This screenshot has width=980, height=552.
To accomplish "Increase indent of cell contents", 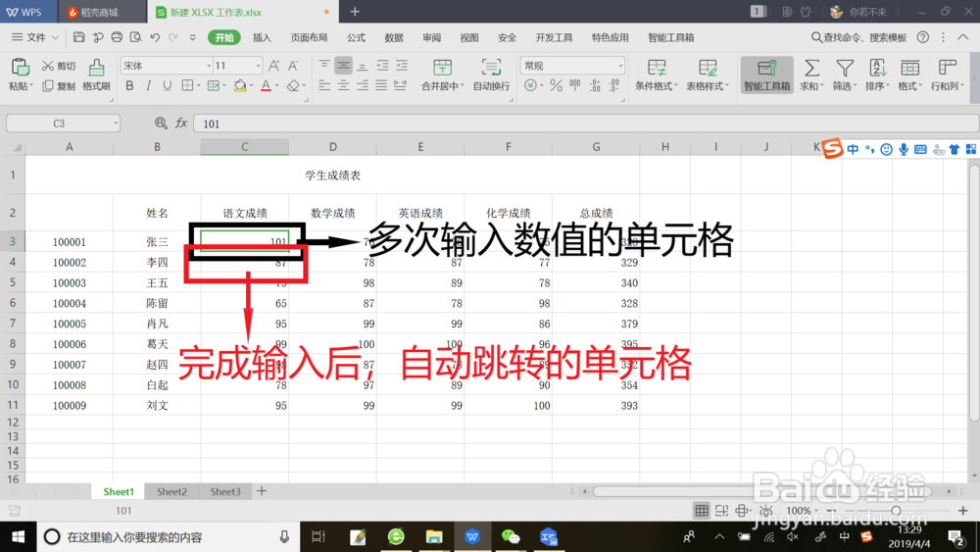I will tap(401, 66).
